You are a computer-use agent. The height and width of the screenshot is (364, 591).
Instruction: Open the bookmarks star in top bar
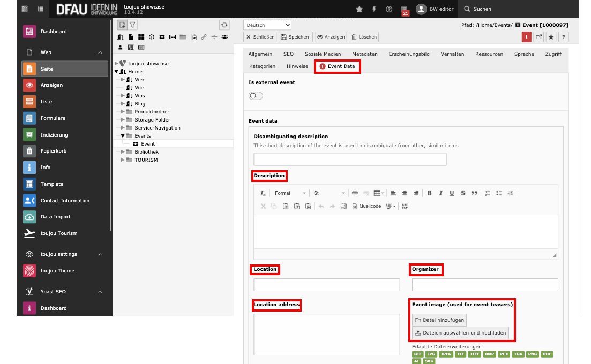click(359, 9)
